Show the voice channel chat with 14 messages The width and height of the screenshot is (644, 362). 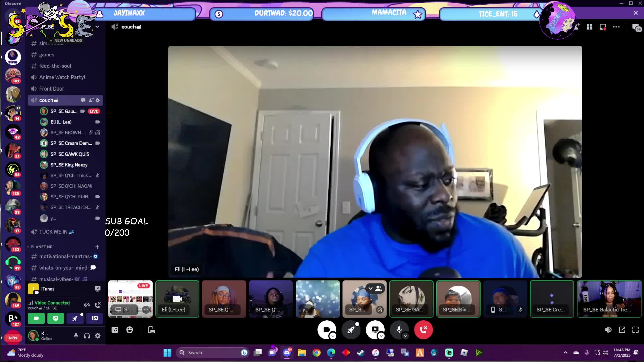coord(636,27)
